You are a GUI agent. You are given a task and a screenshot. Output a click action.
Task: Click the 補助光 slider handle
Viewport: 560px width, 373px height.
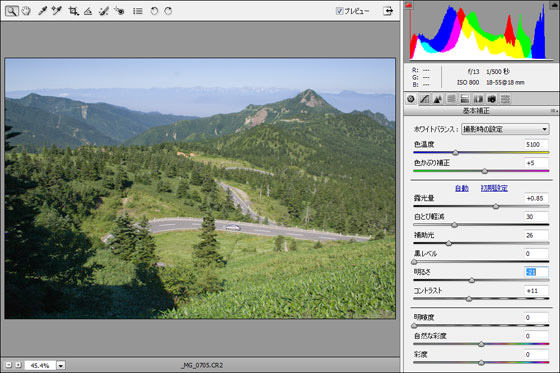[x=449, y=244]
